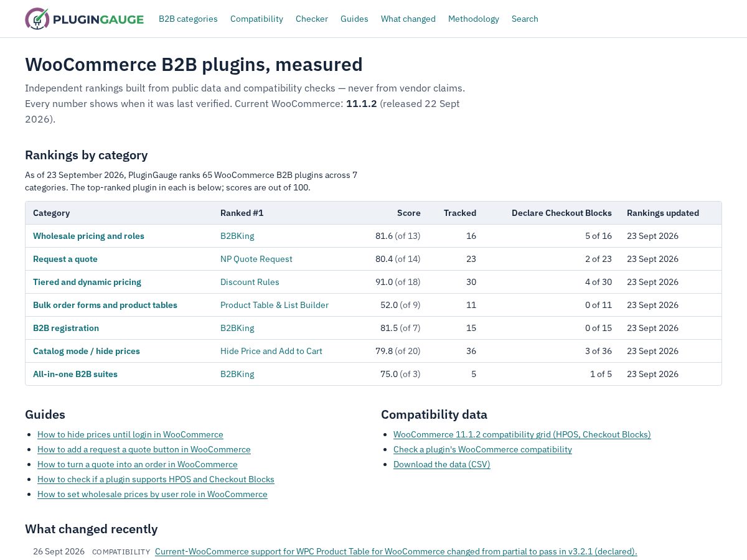Click the score 91.0 (of 18)

(x=398, y=282)
